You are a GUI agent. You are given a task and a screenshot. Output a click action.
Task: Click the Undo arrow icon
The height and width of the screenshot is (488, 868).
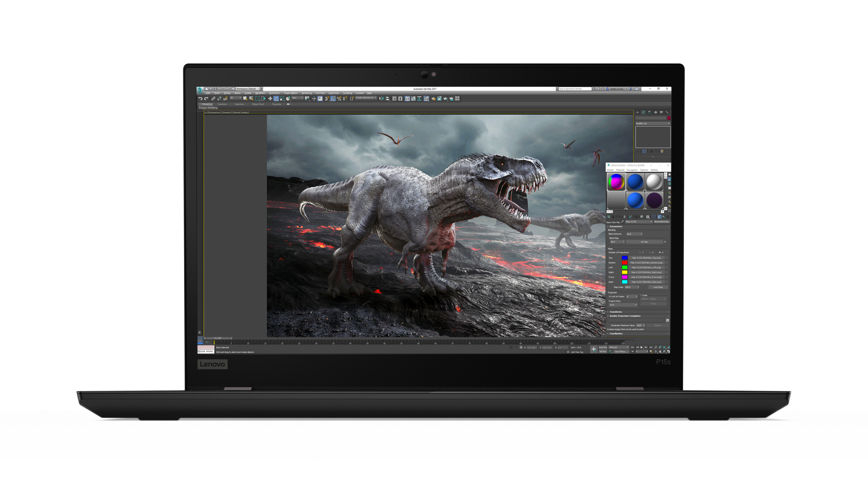click(x=200, y=99)
